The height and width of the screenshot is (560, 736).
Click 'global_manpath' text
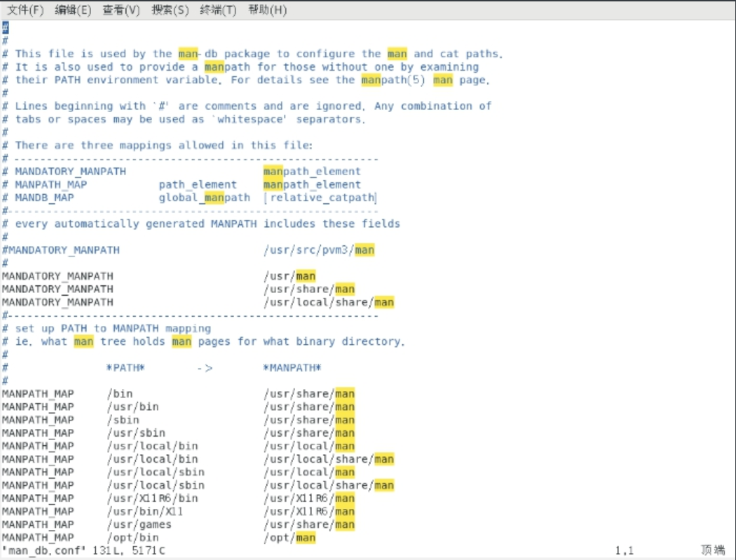tap(204, 198)
